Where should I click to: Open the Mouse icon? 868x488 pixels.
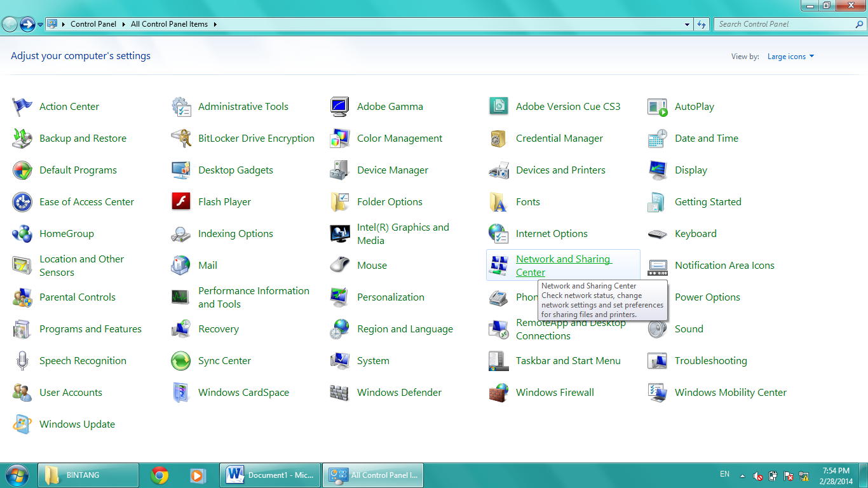coord(340,266)
